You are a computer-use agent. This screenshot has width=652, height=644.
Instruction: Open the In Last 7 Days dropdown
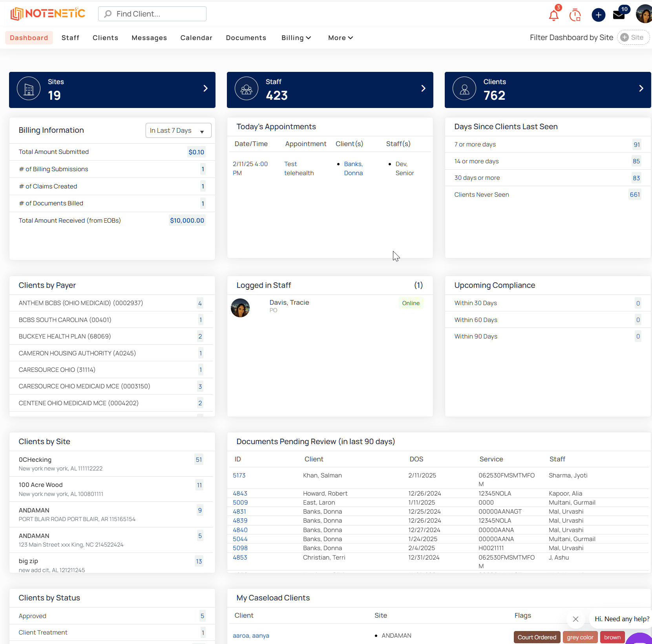[x=178, y=130]
